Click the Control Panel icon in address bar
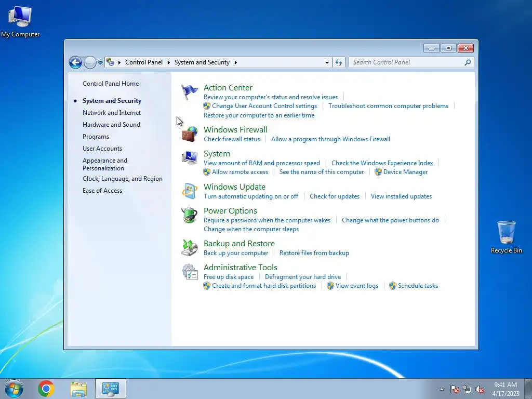Viewport: 532px width, 399px height. pyautogui.click(x=110, y=62)
